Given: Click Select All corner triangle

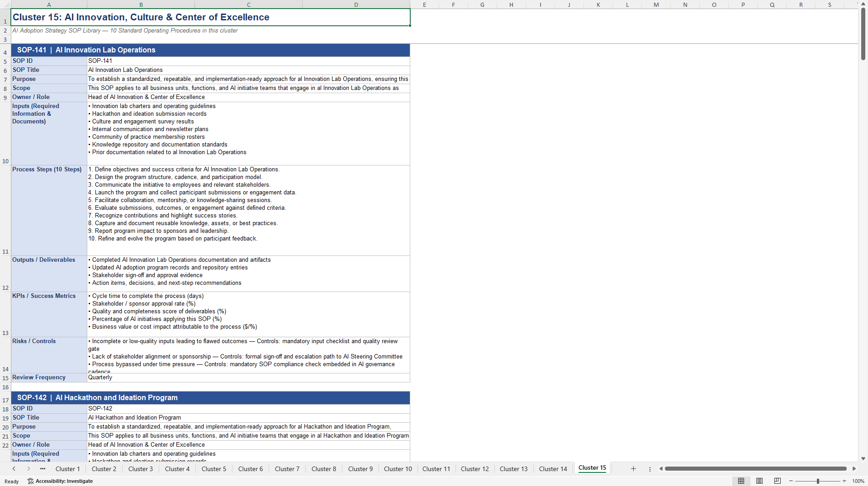Looking at the screenshot, I should 5,5.
